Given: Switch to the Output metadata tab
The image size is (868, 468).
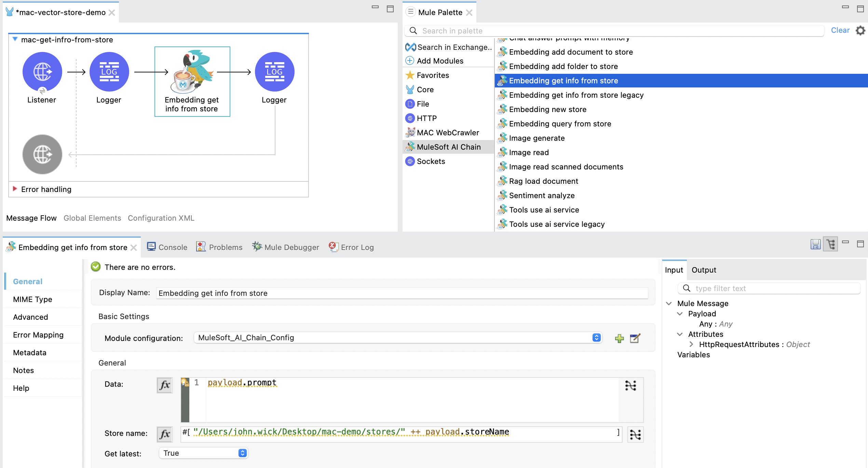Looking at the screenshot, I should click(704, 270).
